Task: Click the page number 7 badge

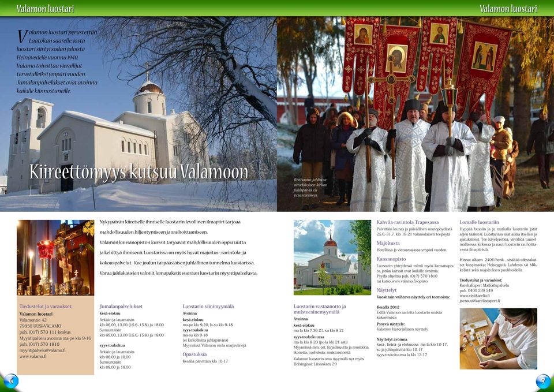Action: [x=543, y=381]
